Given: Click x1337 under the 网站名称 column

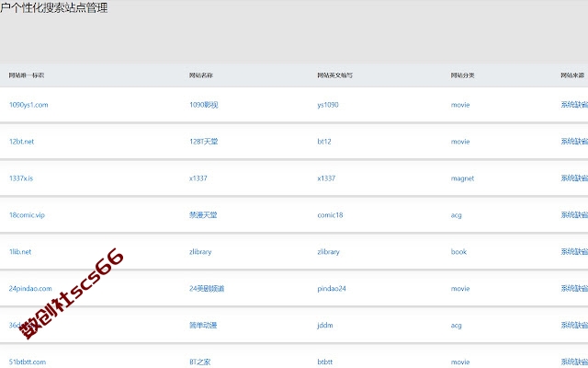Looking at the screenshot, I should [198, 178].
